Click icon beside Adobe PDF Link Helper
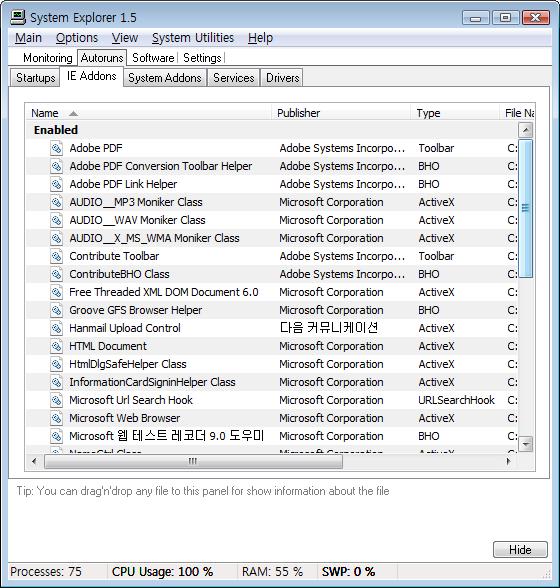Screen dimensions: 560x588 coord(56,184)
